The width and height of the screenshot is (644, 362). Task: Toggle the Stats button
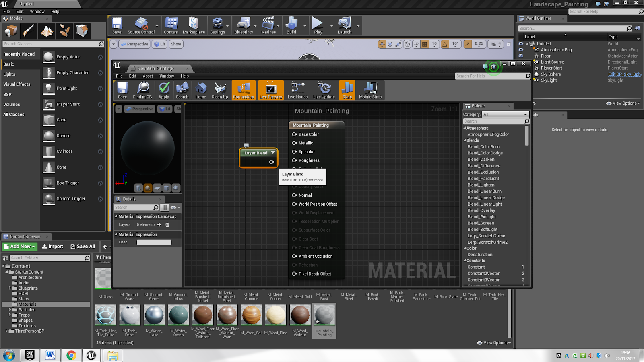coord(347,90)
